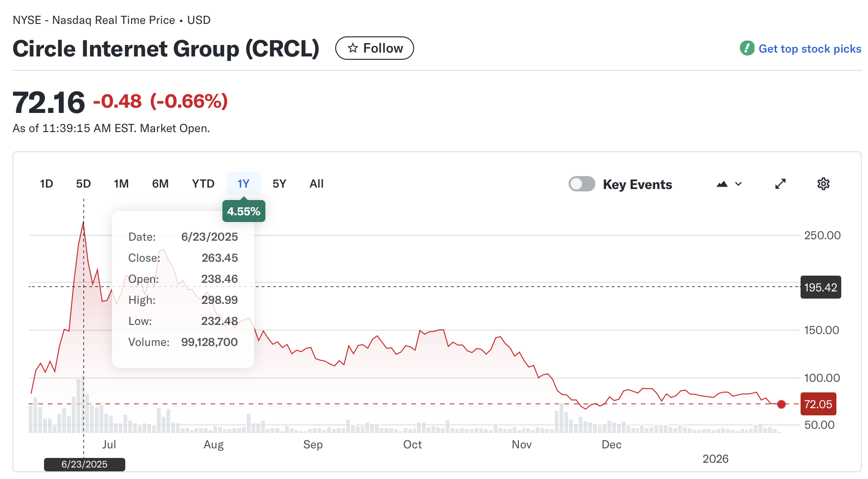The width and height of the screenshot is (868, 479).
Task: Switch to the 5Y chart range
Action: click(280, 183)
